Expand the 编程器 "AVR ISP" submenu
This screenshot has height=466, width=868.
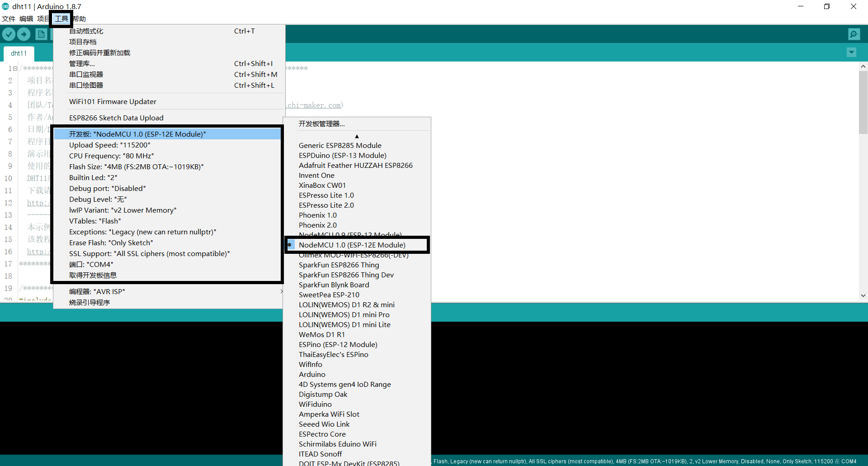168,292
